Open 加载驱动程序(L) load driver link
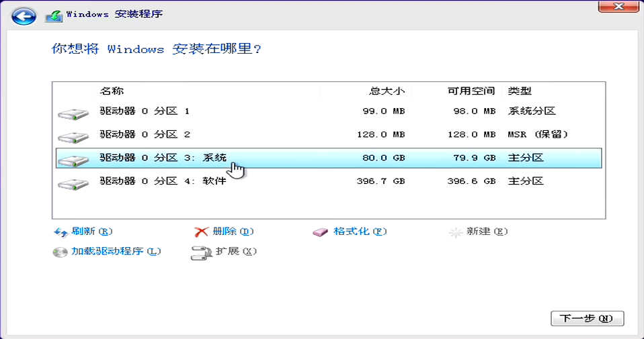This screenshot has width=644, height=339. (x=116, y=252)
